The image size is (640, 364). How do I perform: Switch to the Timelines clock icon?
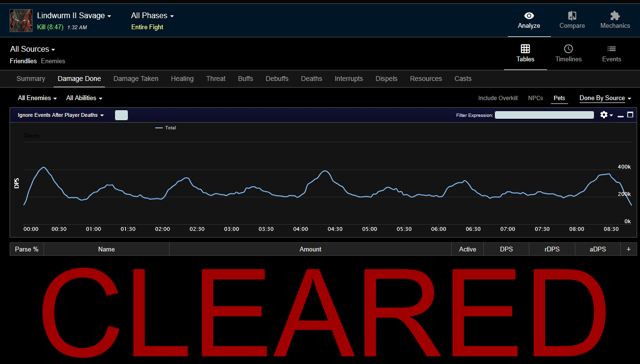568,49
